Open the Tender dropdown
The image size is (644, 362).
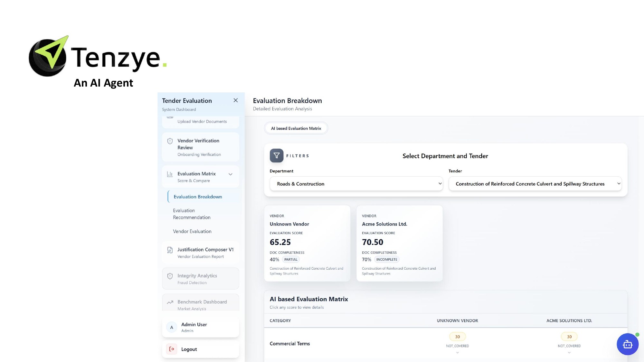[535, 184]
